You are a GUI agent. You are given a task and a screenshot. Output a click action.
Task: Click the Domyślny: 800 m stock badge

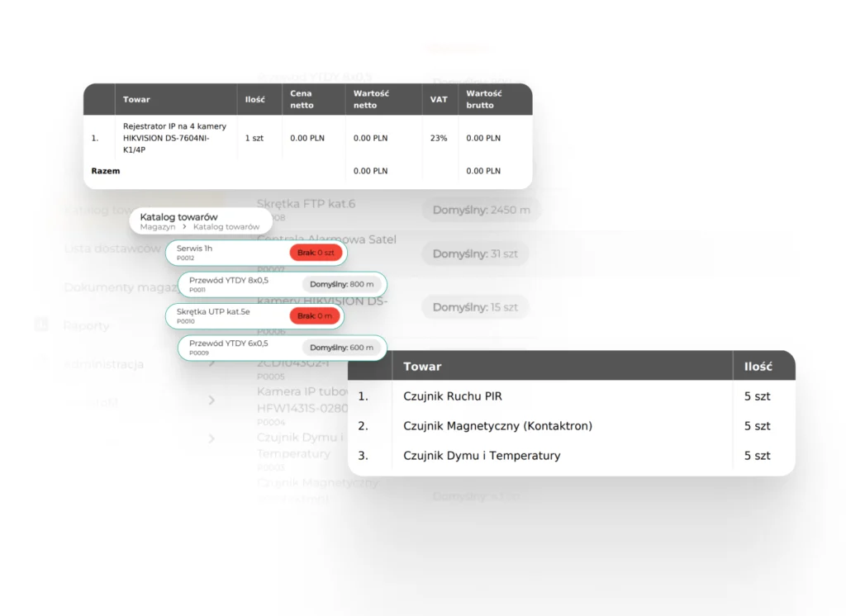click(x=342, y=284)
